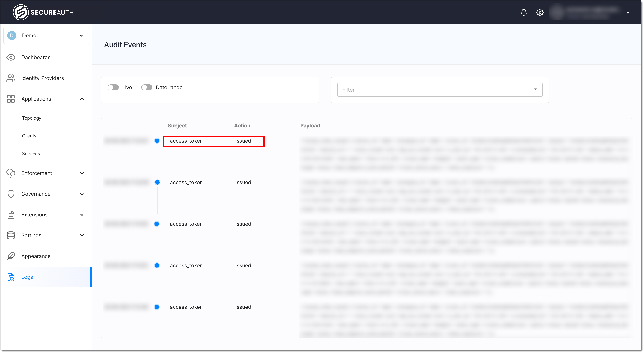Click the notification bell icon
The width and height of the screenshot is (644, 353).
[x=524, y=12]
